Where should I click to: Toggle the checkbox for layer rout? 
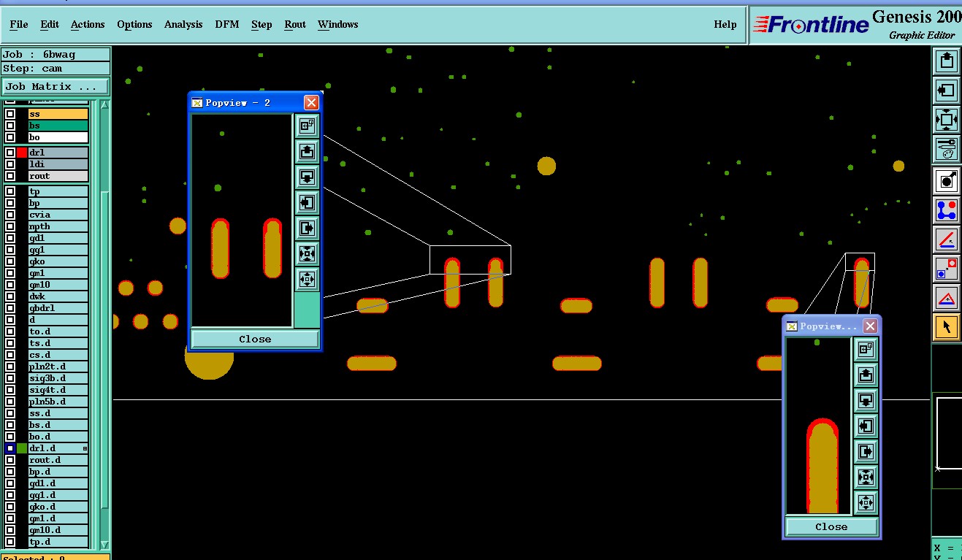[10, 176]
